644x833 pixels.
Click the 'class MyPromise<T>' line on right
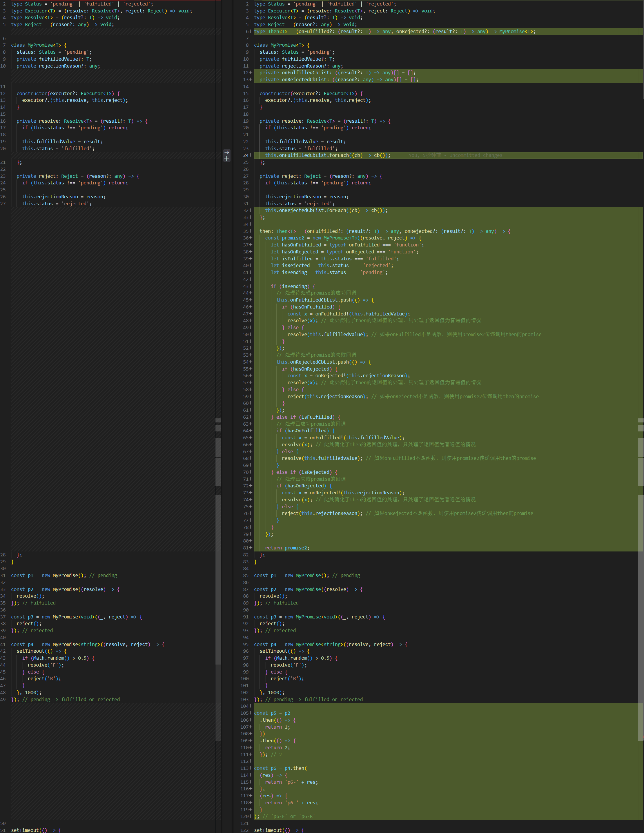282,45
